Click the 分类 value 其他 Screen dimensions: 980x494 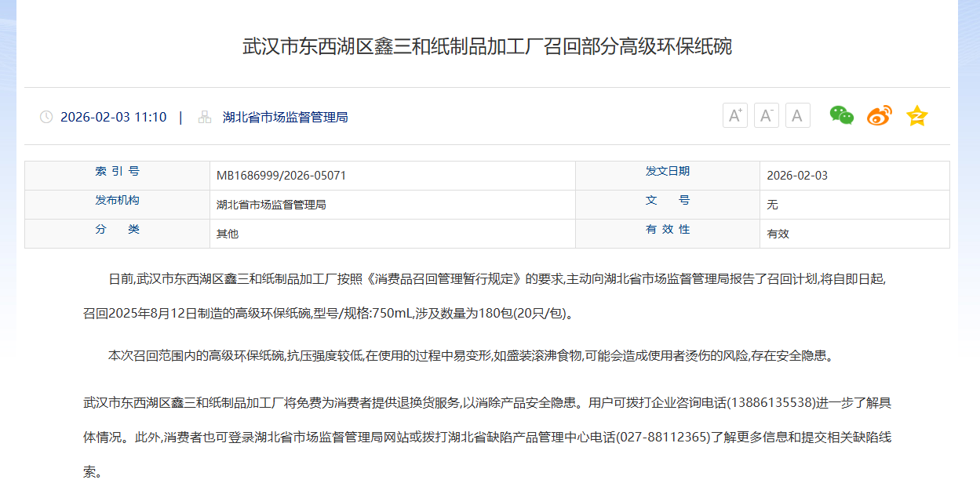[x=228, y=234]
